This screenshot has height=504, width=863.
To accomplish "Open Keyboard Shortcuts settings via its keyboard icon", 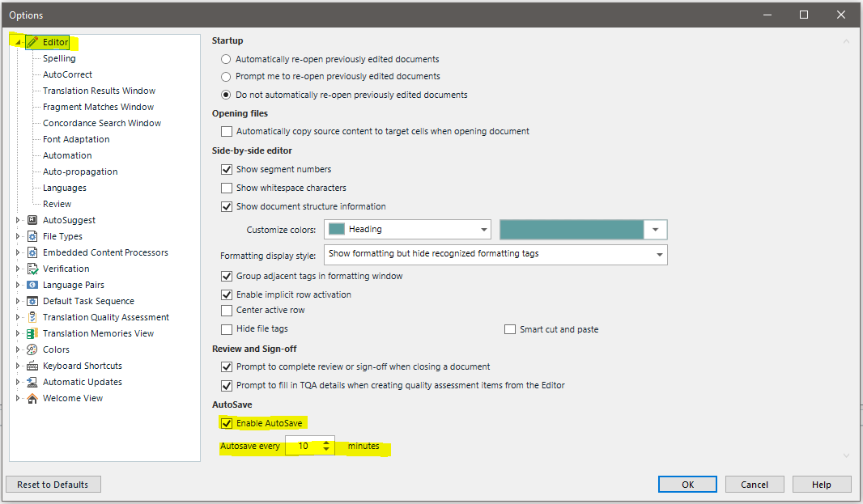I will [32, 366].
